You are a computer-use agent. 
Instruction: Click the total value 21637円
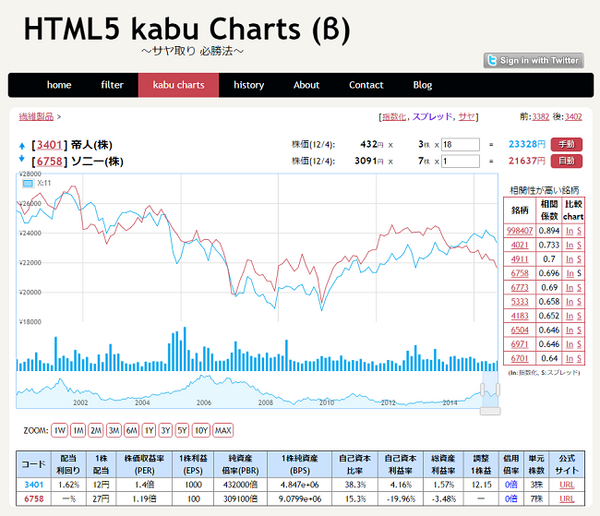[x=527, y=161]
